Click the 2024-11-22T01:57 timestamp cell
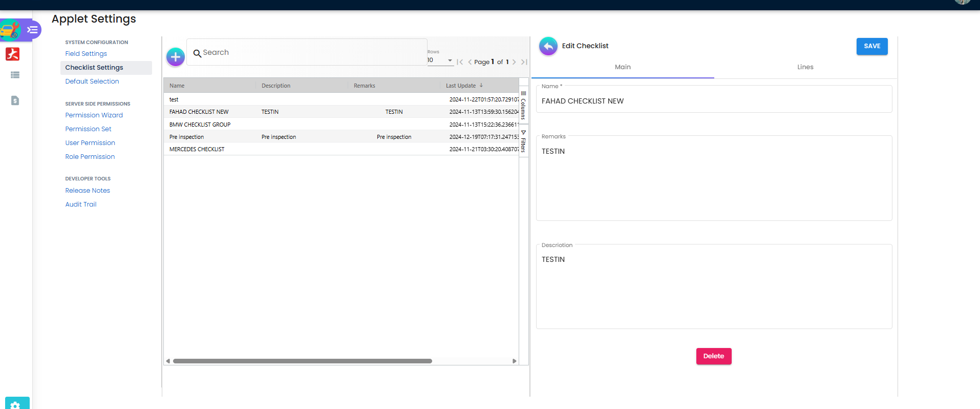This screenshot has height=409, width=980. (x=484, y=99)
